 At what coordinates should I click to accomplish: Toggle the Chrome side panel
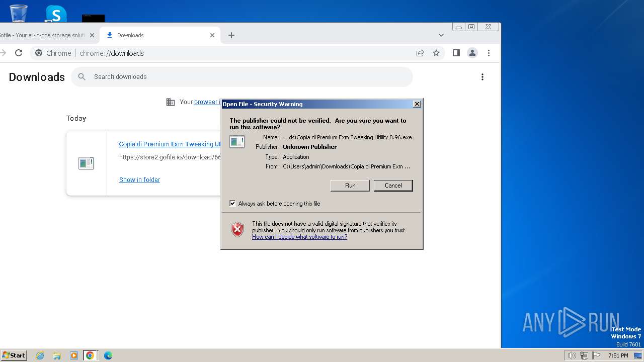point(456,53)
